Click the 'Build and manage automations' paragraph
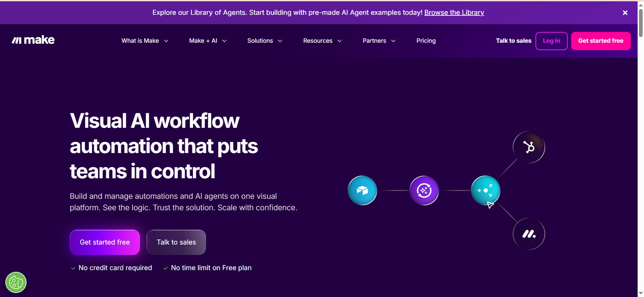 [x=183, y=202]
